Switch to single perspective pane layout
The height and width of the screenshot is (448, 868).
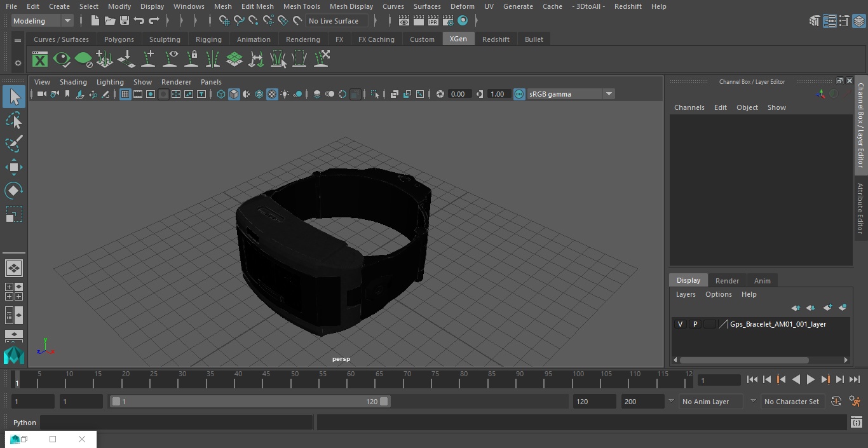14,268
